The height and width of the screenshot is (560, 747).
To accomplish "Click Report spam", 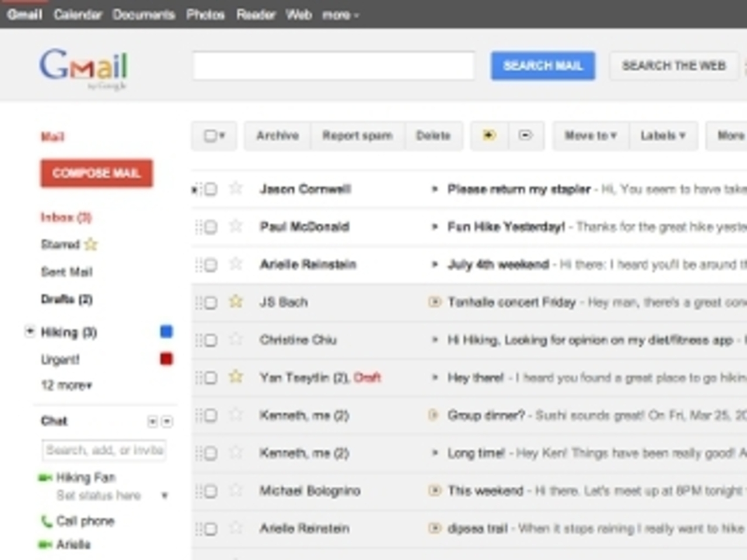I will pyautogui.click(x=357, y=135).
